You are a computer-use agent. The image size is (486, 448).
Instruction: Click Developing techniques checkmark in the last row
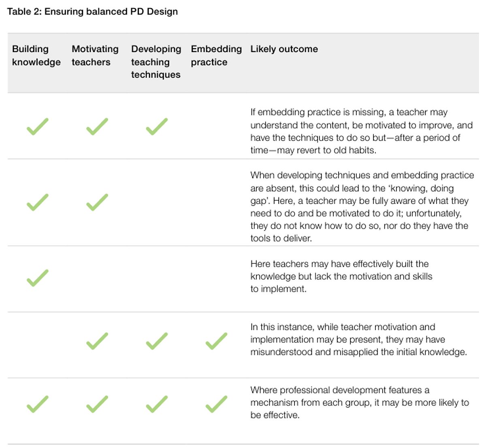[157, 404]
